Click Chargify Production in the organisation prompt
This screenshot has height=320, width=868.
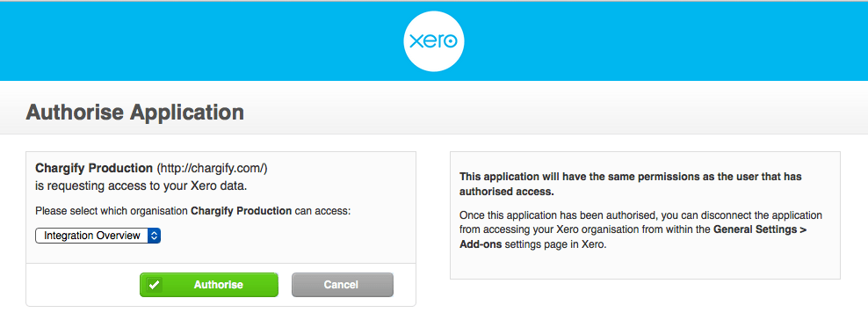click(x=242, y=211)
